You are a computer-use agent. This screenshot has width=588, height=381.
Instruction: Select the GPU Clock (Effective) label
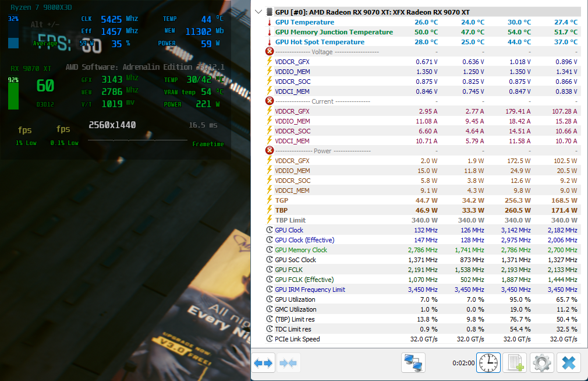pos(304,240)
